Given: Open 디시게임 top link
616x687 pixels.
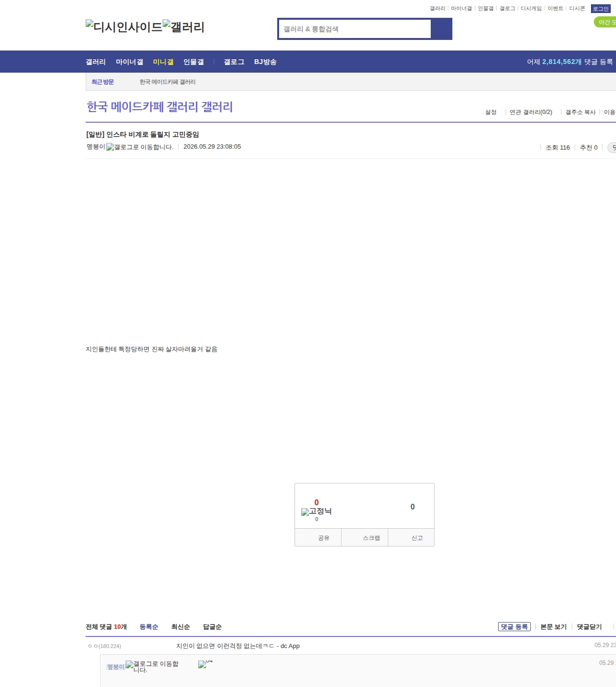Looking at the screenshot, I should [531, 9].
